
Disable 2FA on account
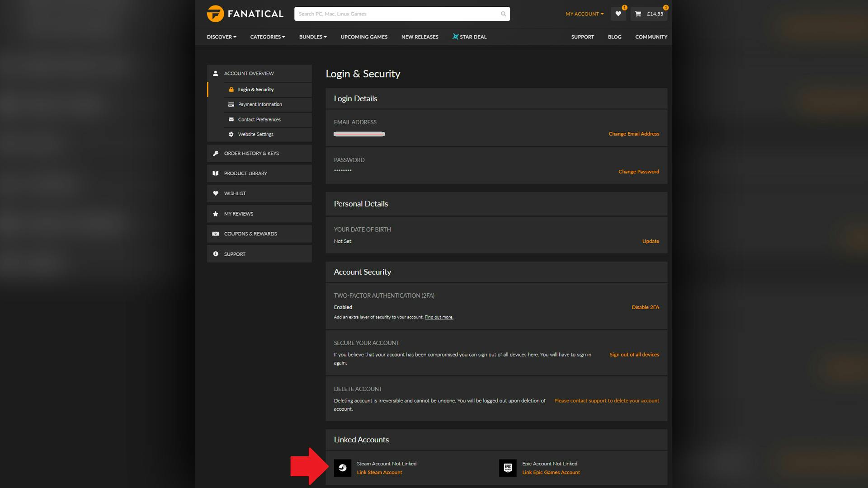pos(645,307)
